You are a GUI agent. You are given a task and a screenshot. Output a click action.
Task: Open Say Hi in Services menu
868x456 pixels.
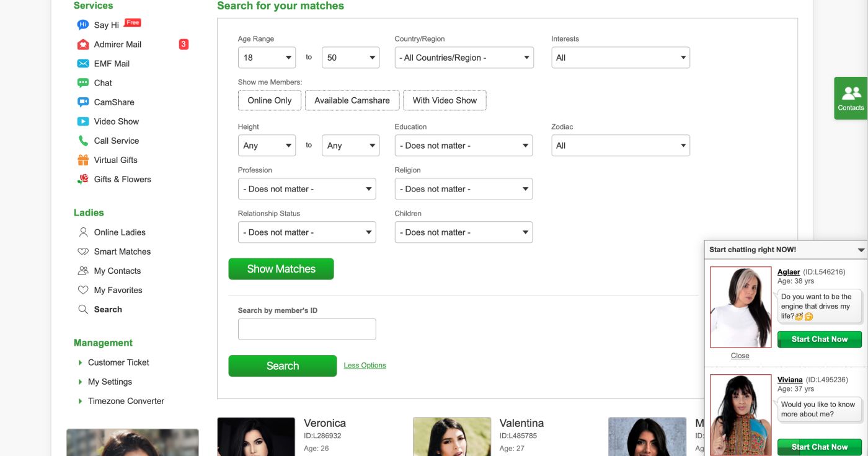[106, 25]
